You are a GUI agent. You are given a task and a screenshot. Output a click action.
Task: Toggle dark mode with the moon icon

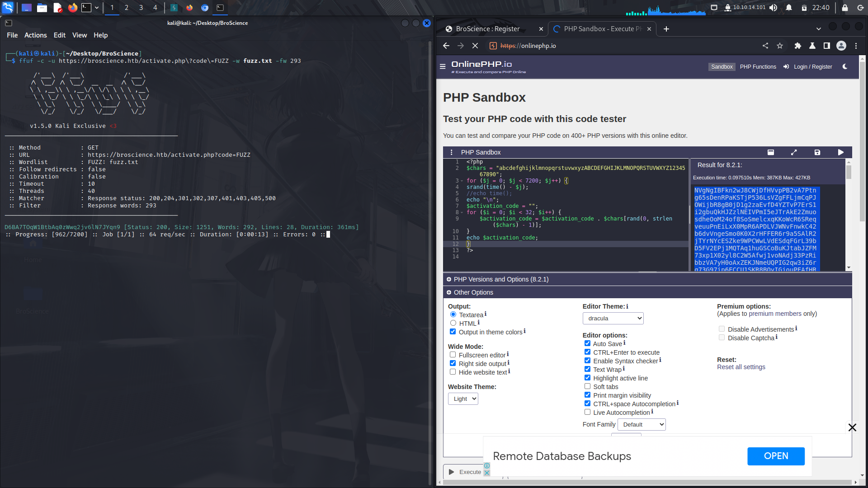(844, 66)
